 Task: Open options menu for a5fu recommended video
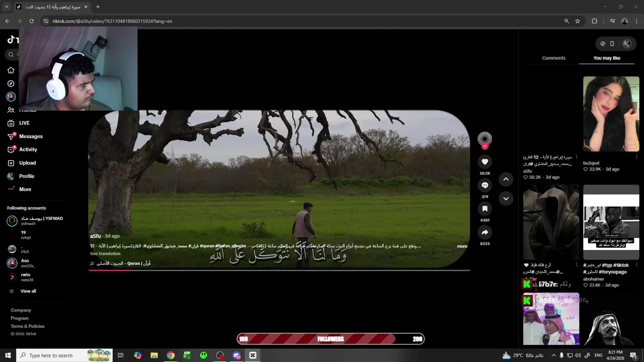point(577,157)
